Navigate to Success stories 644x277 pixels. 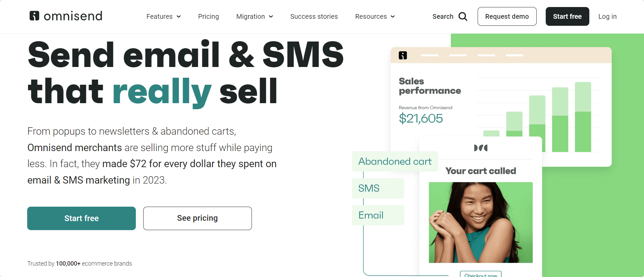pos(314,16)
